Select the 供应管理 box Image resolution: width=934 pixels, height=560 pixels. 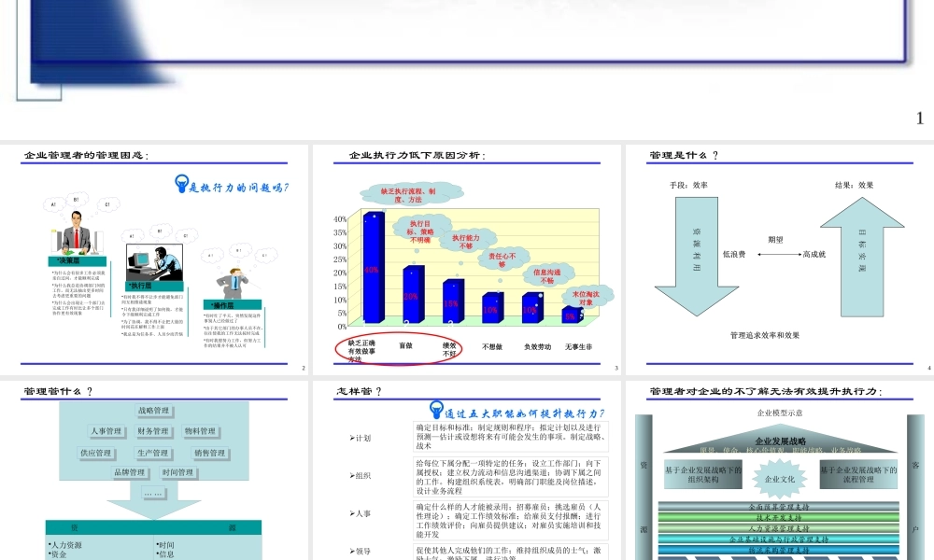(x=96, y=453)
